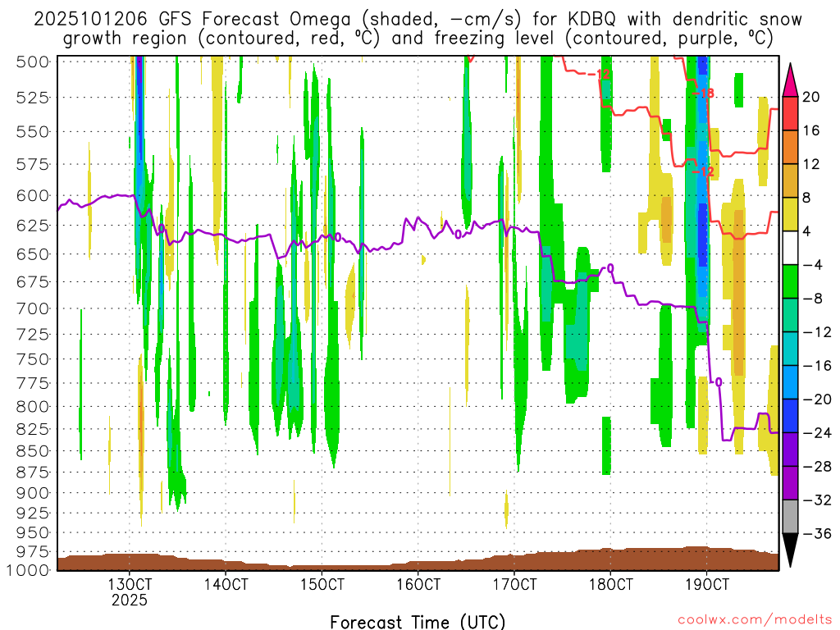Click the 700 pressure level label
The height and width of the screenshot is (630, 840).
(x=33, y=309)
